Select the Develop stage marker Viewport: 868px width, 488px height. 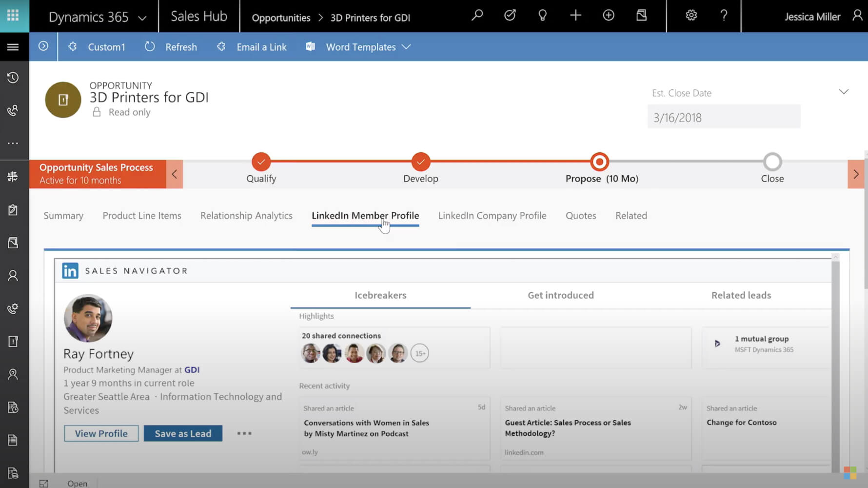pos(420,162)
